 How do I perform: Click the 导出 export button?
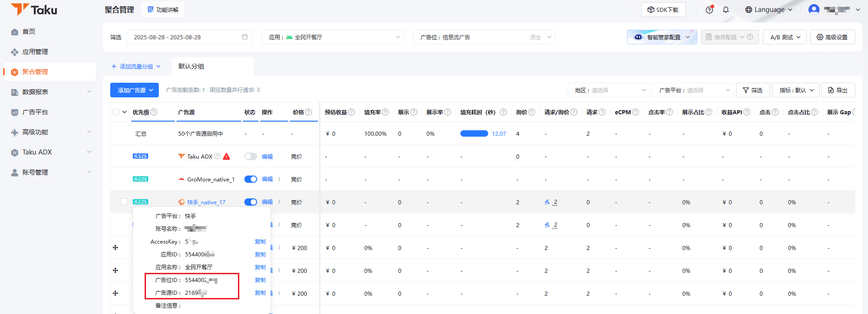838,90
